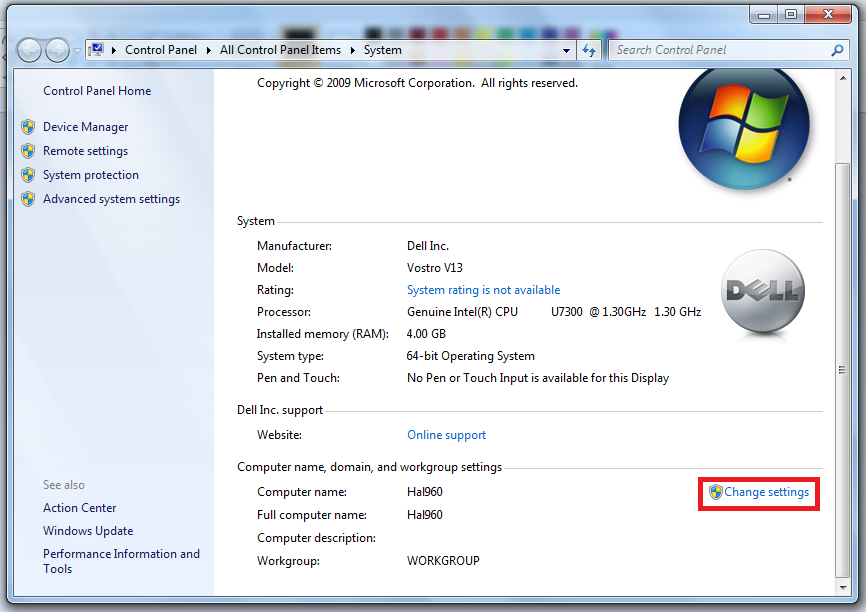This screenshot has height=612, width=866.
Task: Select Control Panel in the breadcrumb
Action: [x=161, y=50]
